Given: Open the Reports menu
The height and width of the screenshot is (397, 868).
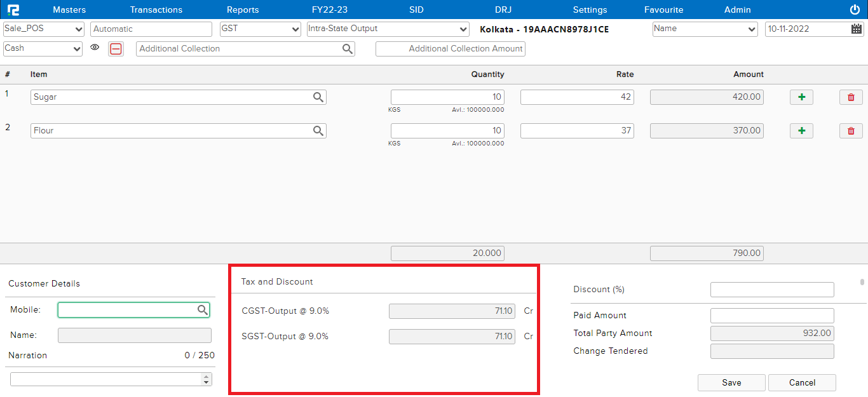Looking at the screenshot, I should coord(243,10).
